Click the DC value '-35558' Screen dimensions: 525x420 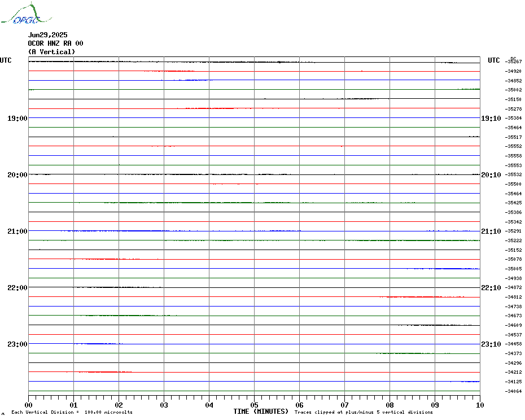coord(513,156)
